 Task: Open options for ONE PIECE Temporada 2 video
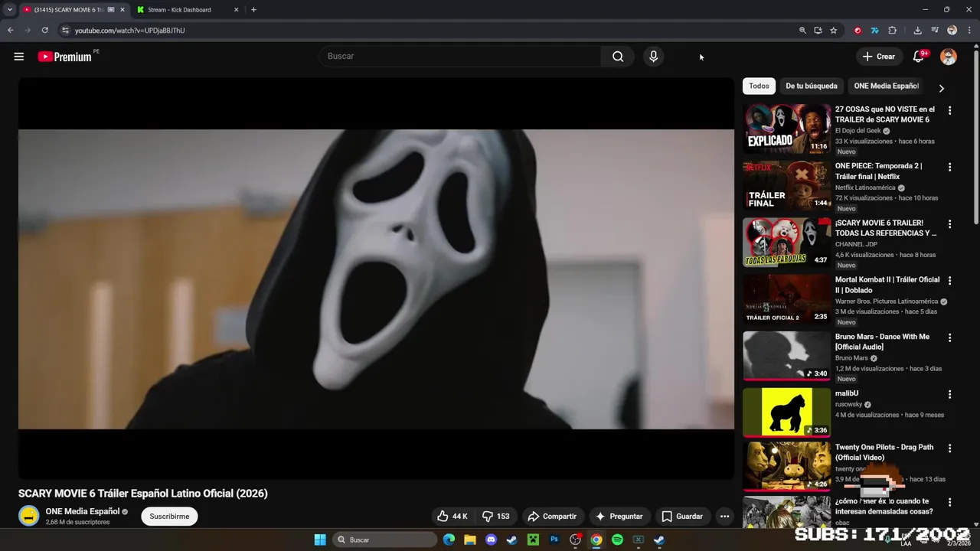(x=949, y=167)
